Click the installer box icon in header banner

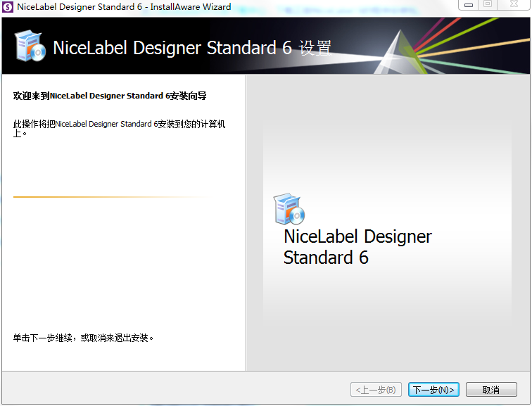point(30,46)
